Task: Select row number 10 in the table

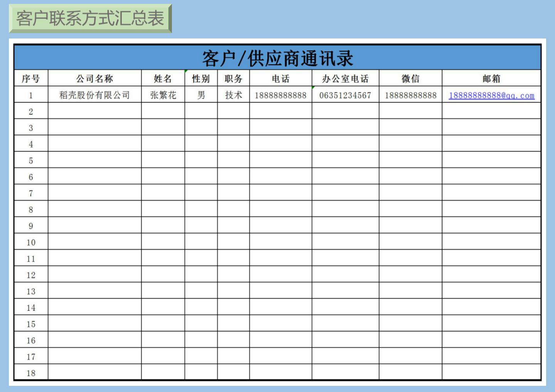Action: click(31, 242)
